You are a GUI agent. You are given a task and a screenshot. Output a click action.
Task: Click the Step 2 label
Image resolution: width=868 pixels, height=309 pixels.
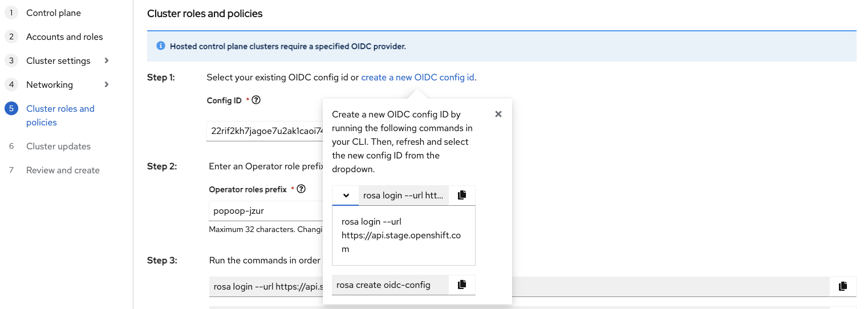[162, 166]
